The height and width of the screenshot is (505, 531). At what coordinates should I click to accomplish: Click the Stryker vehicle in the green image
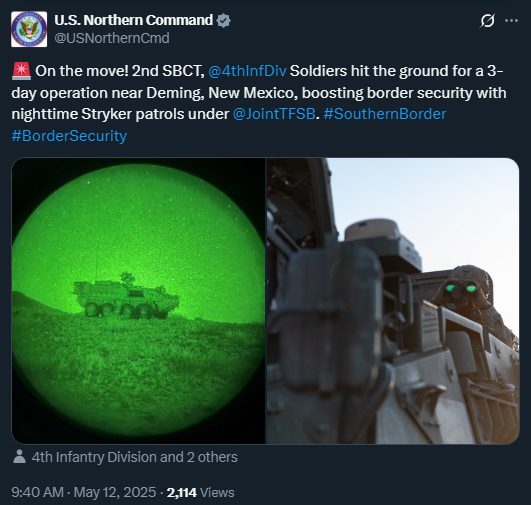[x=125, y=295]
